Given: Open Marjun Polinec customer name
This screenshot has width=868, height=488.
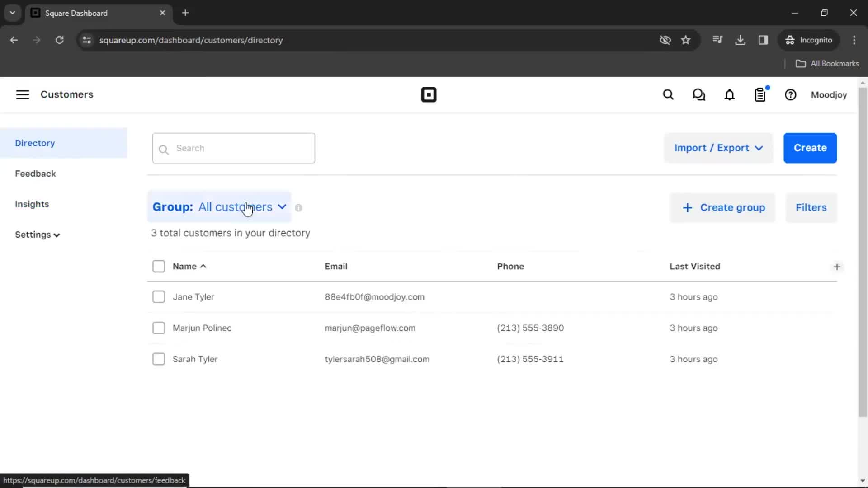Looking at the screenshot, I should pyautogui.click(x=202, y=328).
